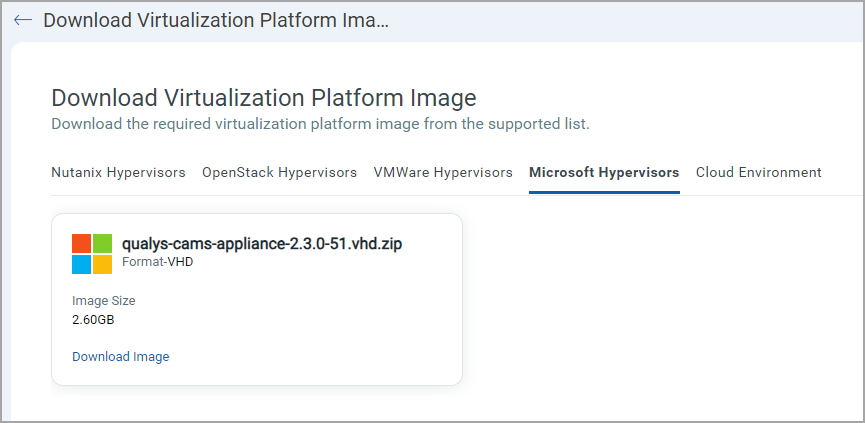865x423 pixels.
Task: Select the Microsoft Hypervisors tab
Action: (604, 172)
